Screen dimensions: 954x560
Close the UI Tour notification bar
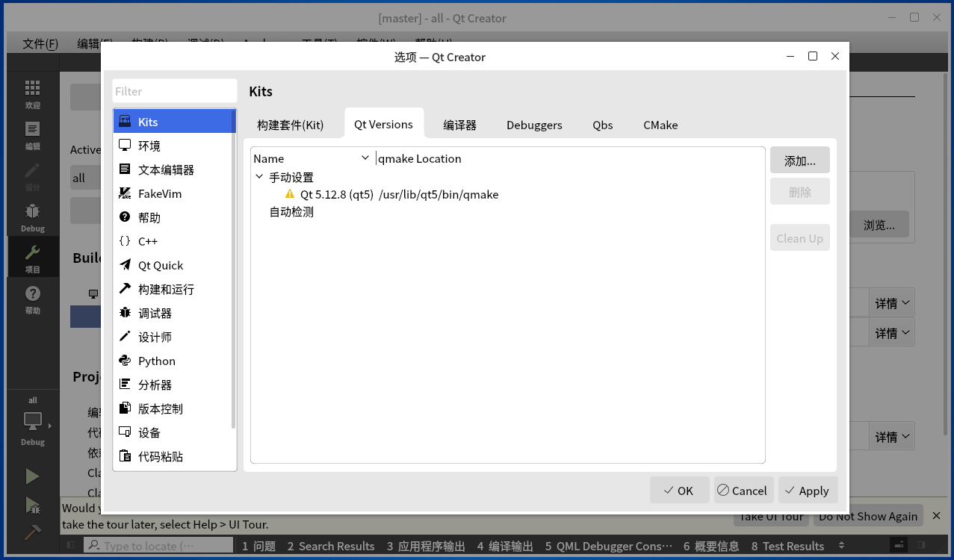[x=937, y=515]
